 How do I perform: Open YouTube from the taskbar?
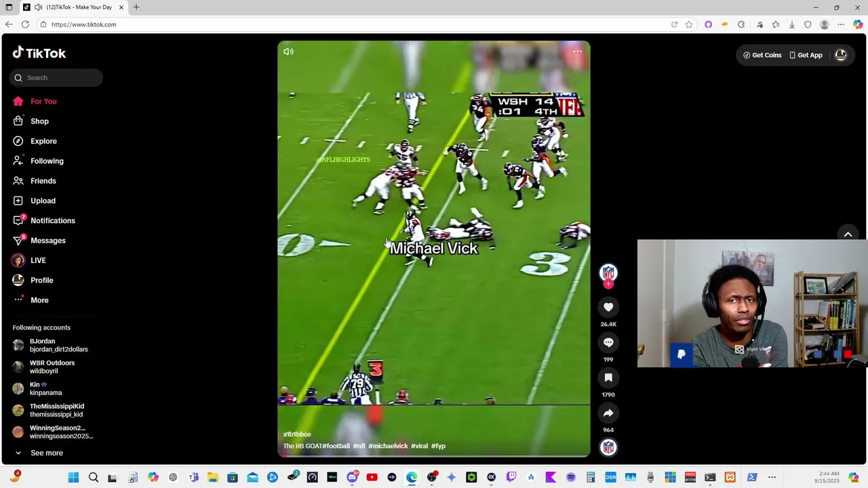coord(372,477)
